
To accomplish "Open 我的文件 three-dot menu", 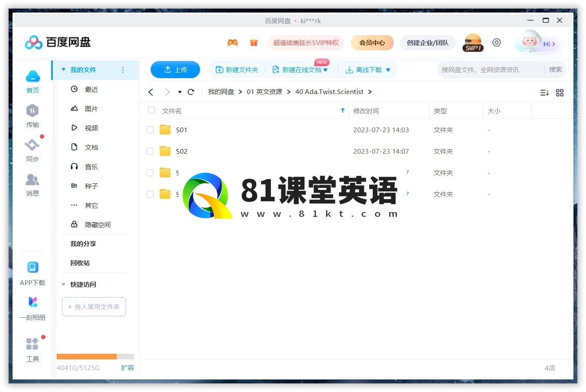I will (x=123, y=70).
